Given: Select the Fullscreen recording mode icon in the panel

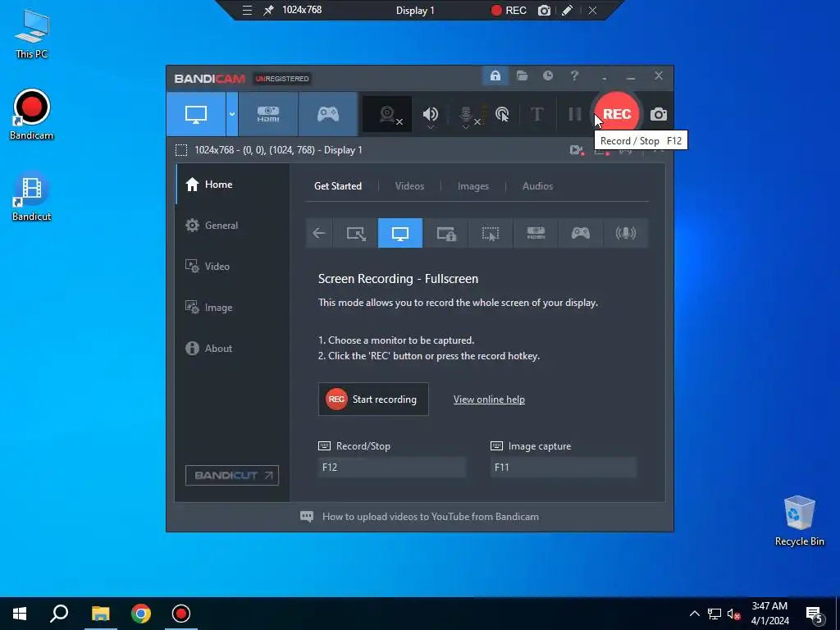Looking at the screenshot, I should coord(400,233).
